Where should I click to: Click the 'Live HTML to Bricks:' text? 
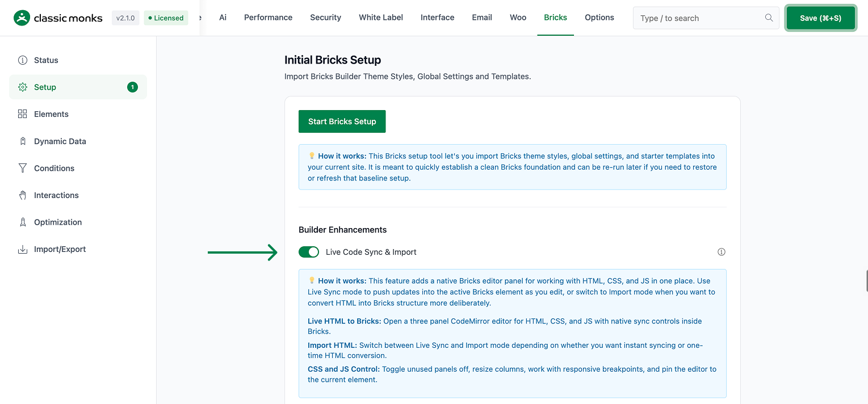click(x=344, y=321)
